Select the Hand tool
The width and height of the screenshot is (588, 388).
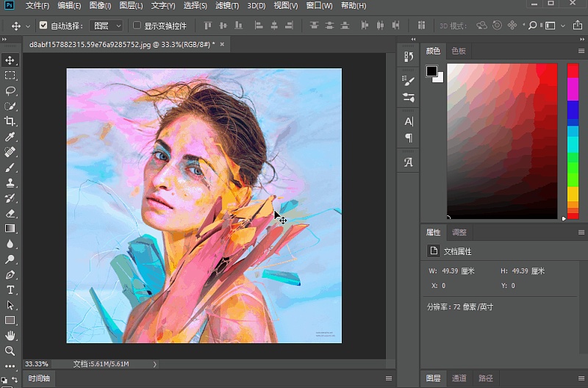[x=10, y=336]
